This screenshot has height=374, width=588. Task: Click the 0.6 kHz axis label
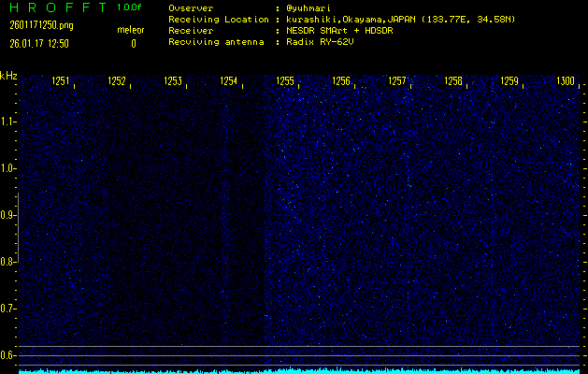tap(7, 355)
